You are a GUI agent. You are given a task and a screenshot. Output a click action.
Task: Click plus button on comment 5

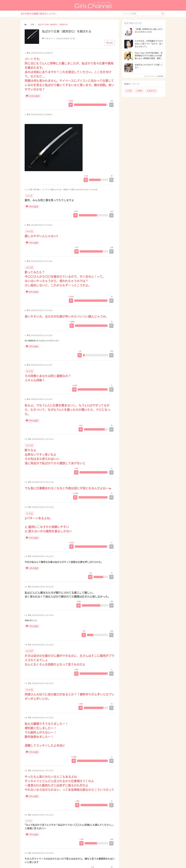71,301
